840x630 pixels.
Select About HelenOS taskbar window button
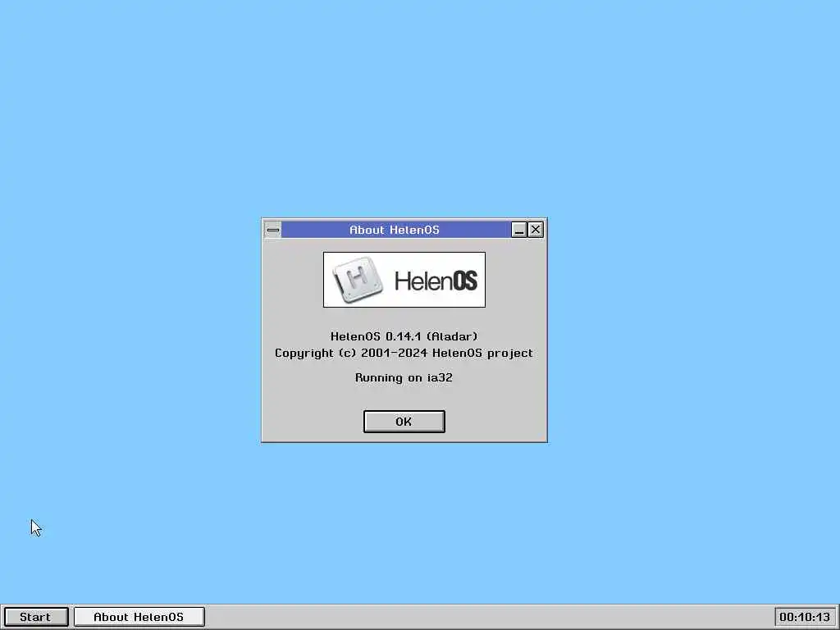(x=139, y=617)
